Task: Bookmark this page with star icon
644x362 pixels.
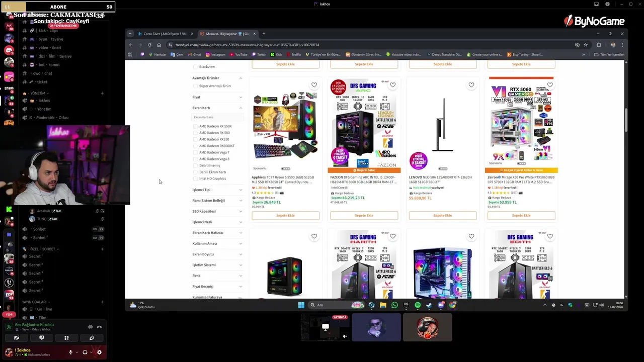Action: tap(585, 45)
